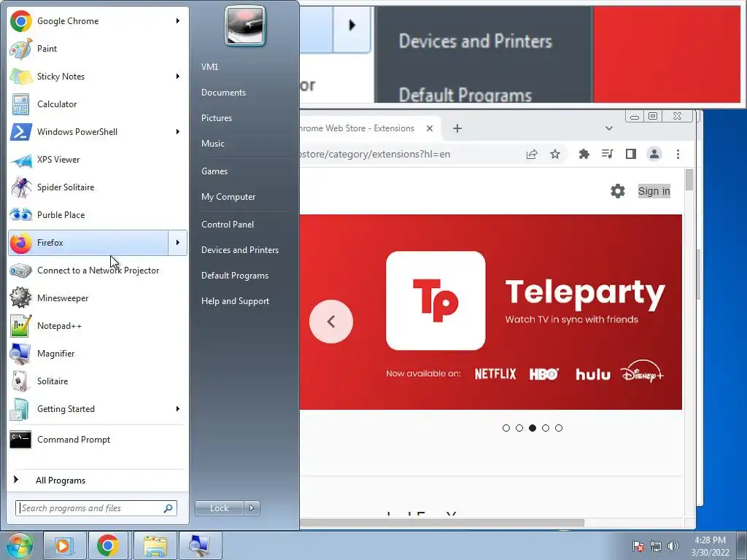Start Spider Solitaire game
Image resolution: width=747 pixels, height=560 pixels.
pos(98,187)
